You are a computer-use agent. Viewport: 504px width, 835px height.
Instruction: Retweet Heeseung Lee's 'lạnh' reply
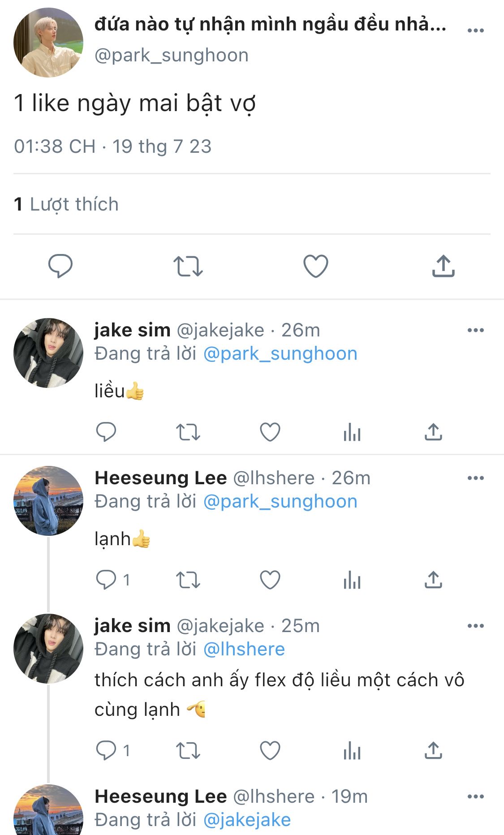188,580
